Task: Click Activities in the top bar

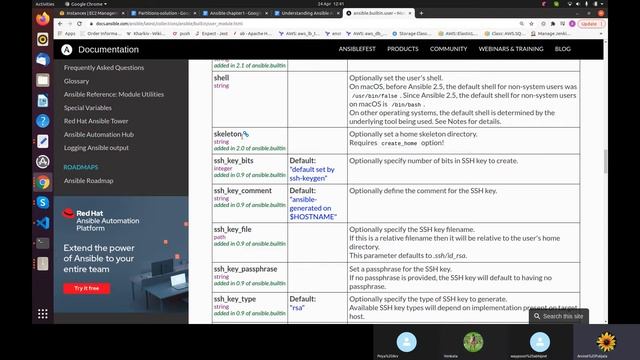Action: coord(45,4)
